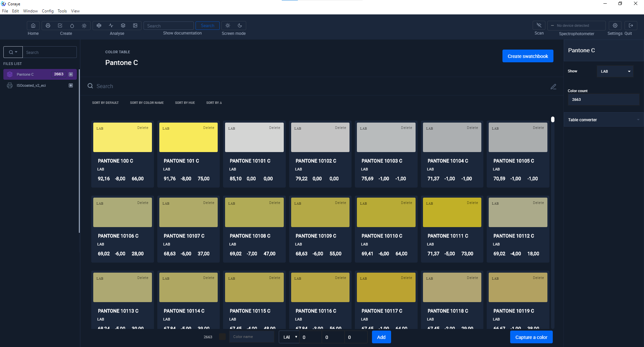Image resolution: width=644 pixels, height=347 pixels.
Task: Click the image icon in Analyse group
Action: pos(135,25)
